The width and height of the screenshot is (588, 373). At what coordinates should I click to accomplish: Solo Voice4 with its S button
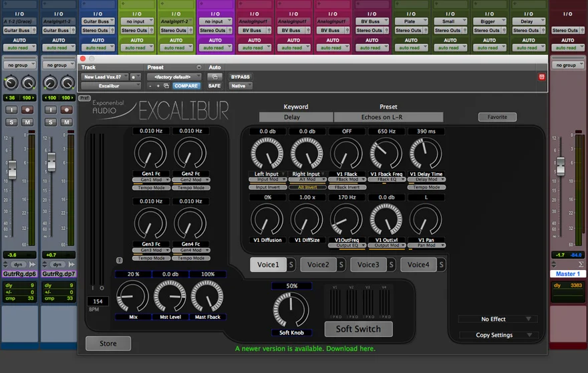pos(442,265)
